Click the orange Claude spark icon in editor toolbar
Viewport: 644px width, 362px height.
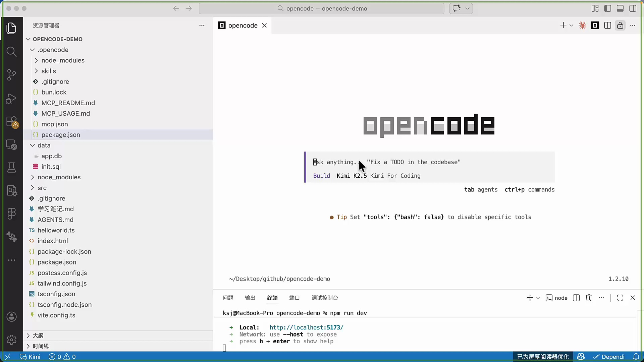pyautogui.click(x=582, y=25)
